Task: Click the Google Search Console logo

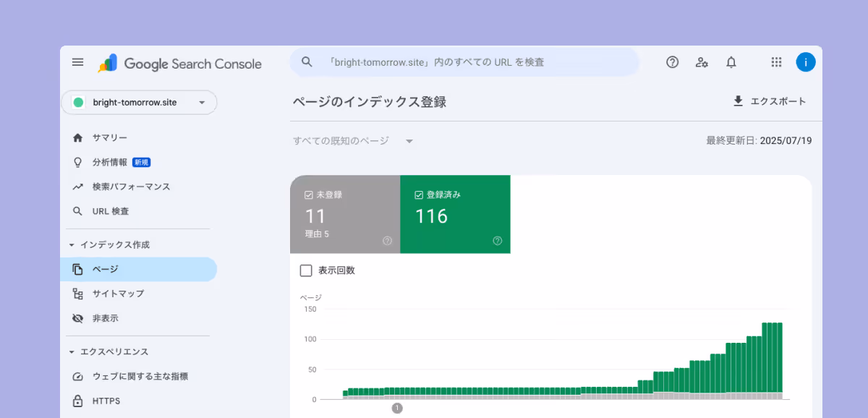Action: click(180, 64)
